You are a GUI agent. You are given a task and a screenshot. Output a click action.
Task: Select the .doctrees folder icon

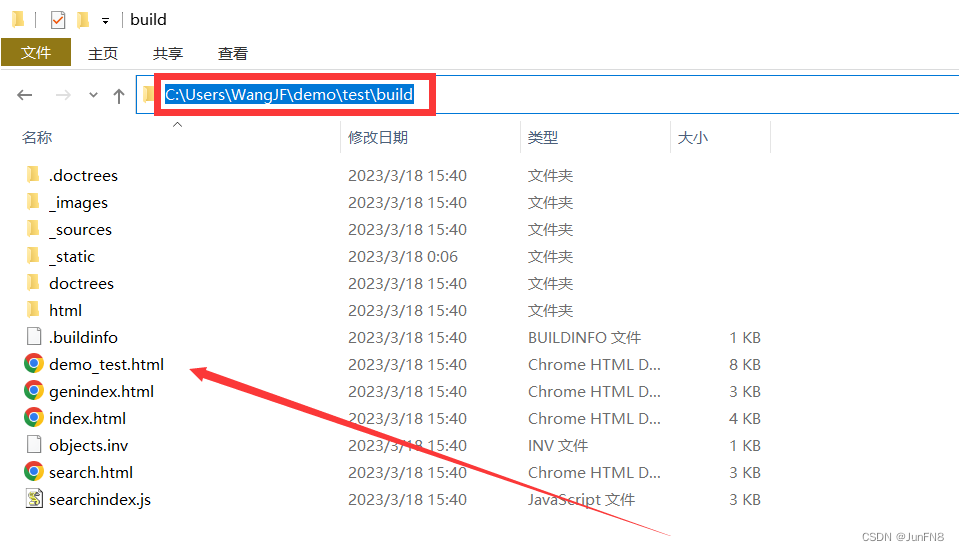pyautogui.click(x=34, y=175)
